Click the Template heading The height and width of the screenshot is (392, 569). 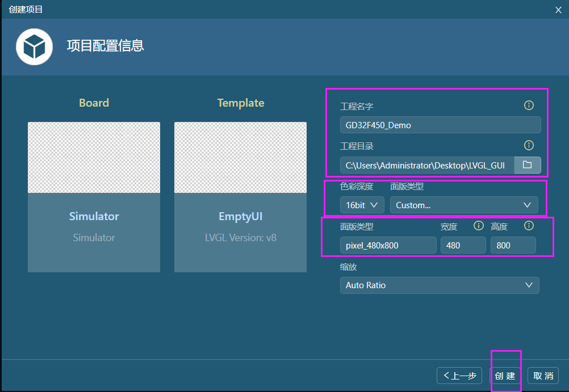click(x=241, y=103)
